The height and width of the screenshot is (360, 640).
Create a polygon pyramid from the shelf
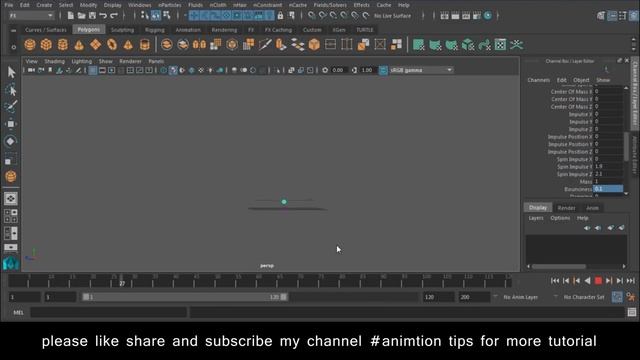tap(128, 44)
